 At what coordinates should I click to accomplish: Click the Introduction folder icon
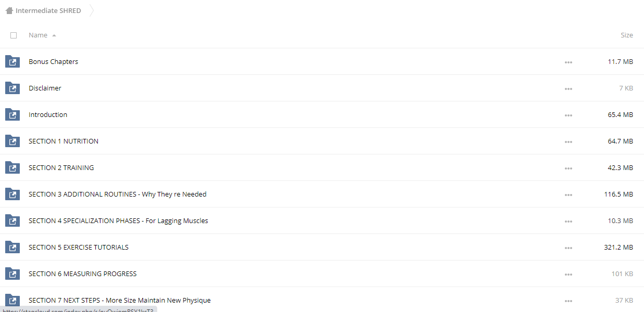point(12,115)
